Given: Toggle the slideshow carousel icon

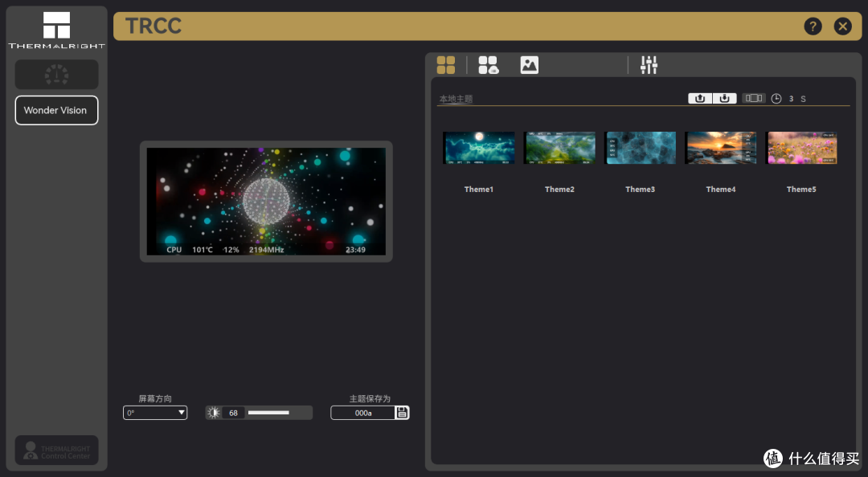Looking at the screenshot, I should tap(753, 98).
